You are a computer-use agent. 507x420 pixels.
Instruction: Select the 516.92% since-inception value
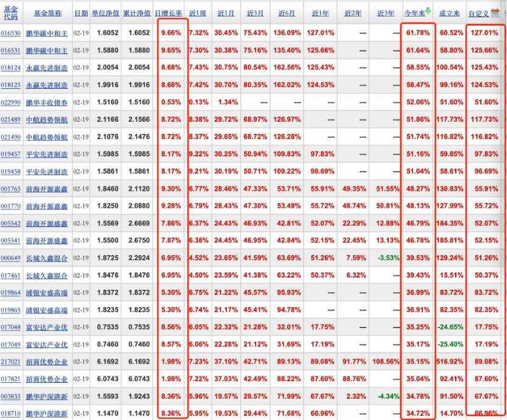click(x=450, y=362)
